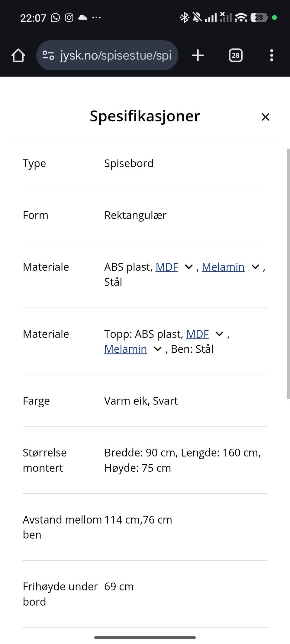Expand the MDF chevron in the Materiale row
Viewport: 290px width, 644px height.
(188, 267)
